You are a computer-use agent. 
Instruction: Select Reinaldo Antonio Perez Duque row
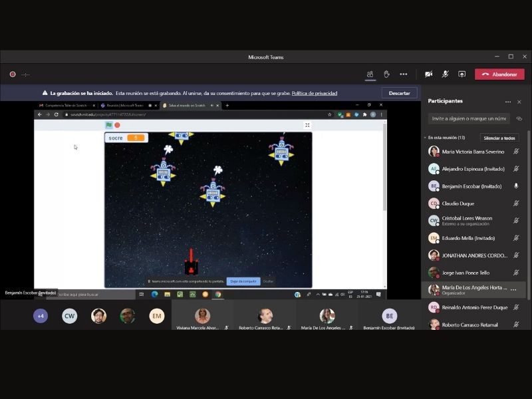click(473, 307)
